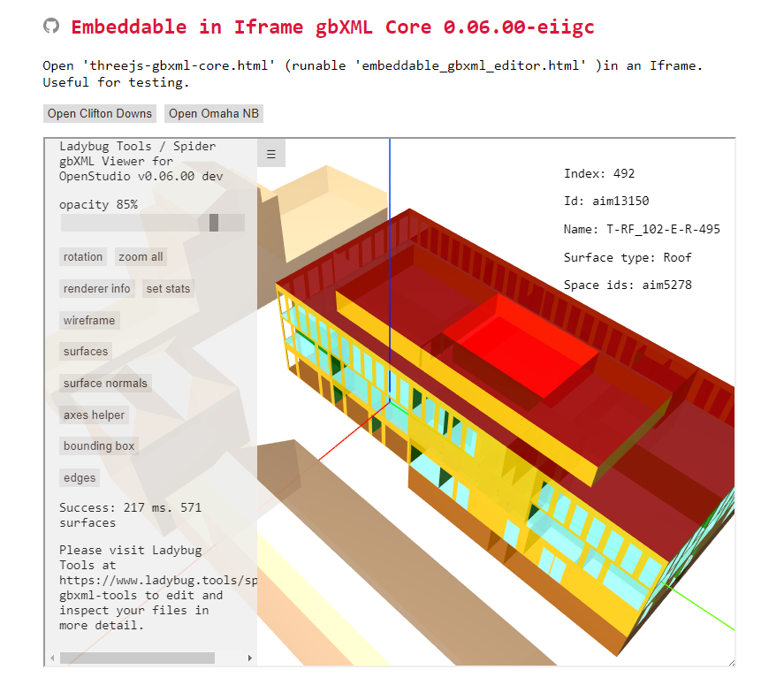This screenshot has width=784, height=685.
Task: Open the Clifton Downs model
Action: point(99,113)
